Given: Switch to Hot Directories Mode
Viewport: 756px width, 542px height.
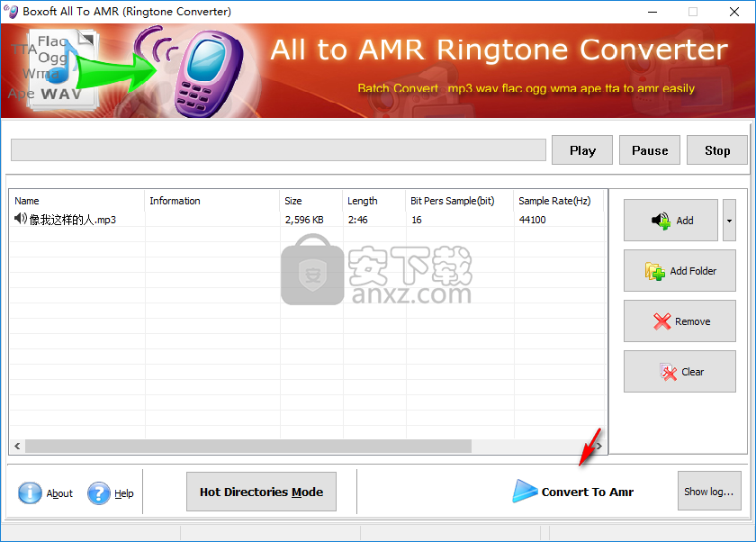Looking at the screenshot, I should (261, 492).
